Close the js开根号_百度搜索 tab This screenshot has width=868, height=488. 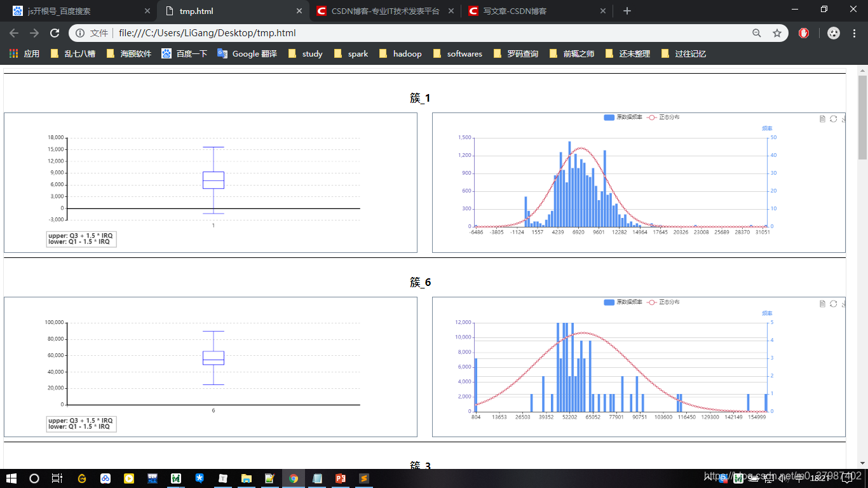point(147,11)
